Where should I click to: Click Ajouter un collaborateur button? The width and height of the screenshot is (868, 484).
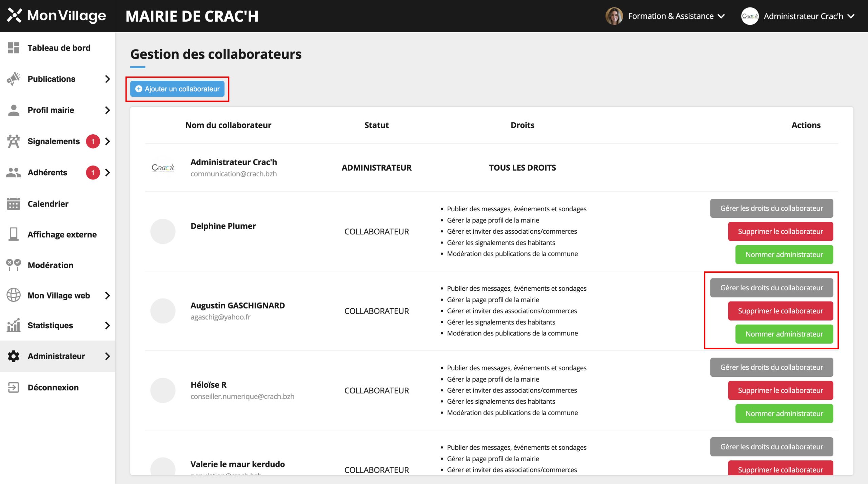pos(177,89)
